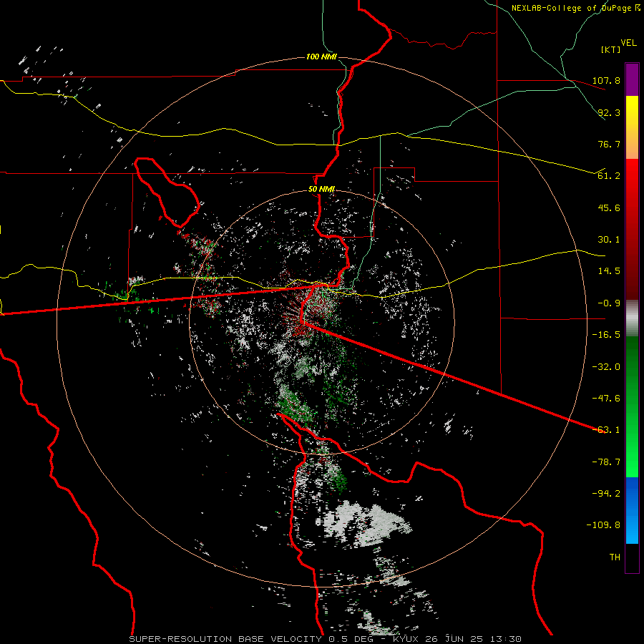Click the 50 NMI range ring label

click(x=321, y=190)
